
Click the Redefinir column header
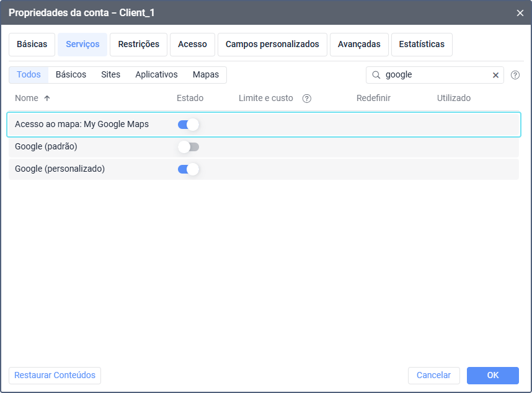click(373, 99)
